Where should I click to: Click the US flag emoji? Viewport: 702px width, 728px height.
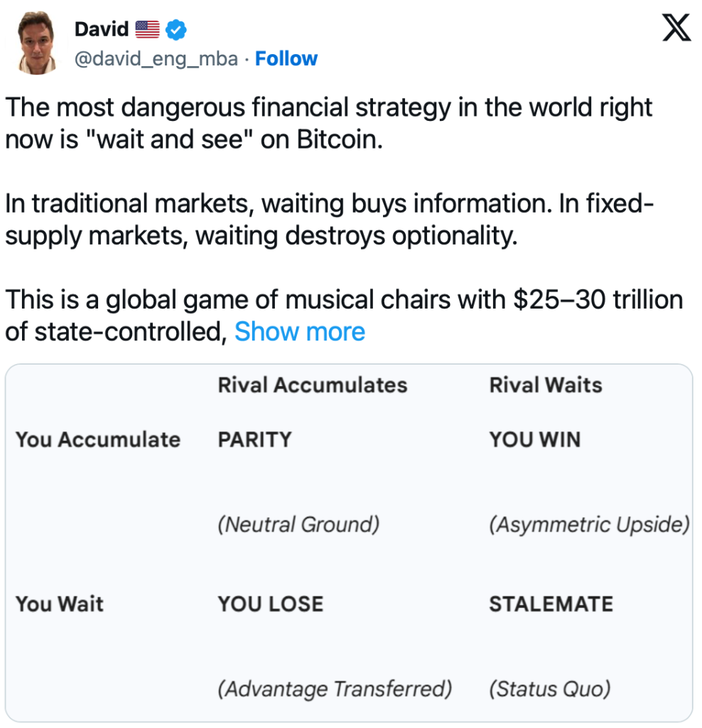point(147,29)
